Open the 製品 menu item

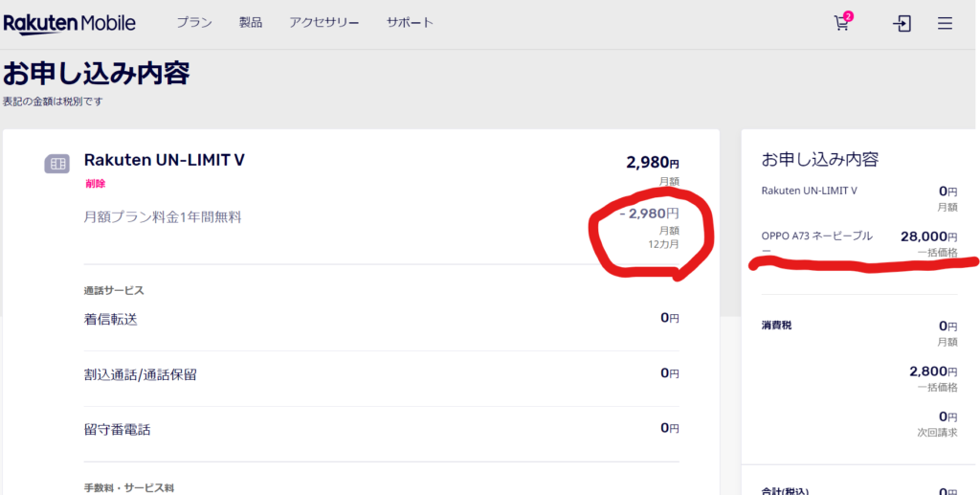[251, 23]
